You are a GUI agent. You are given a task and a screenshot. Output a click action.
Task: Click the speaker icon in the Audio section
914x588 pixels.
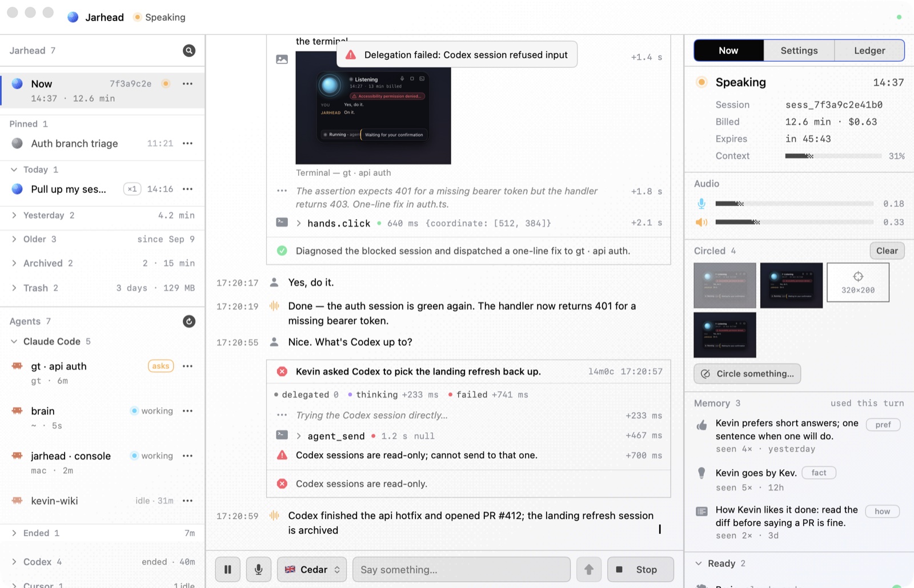701,222
